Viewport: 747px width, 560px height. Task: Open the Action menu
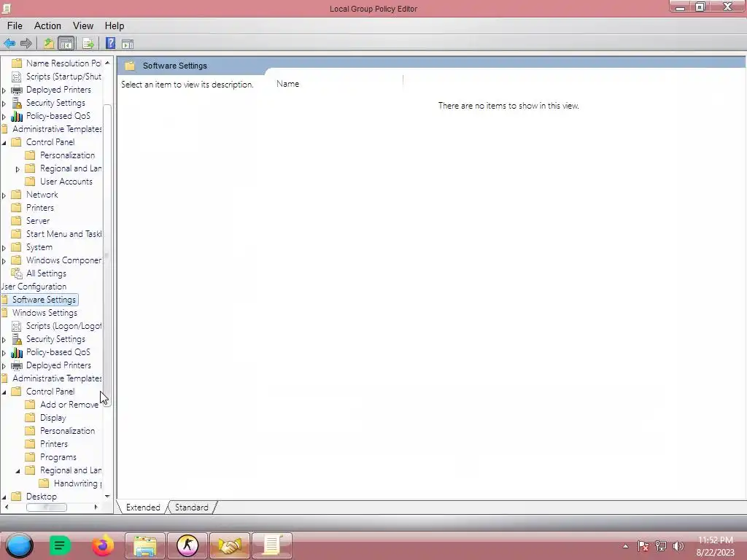coord(47,26)
